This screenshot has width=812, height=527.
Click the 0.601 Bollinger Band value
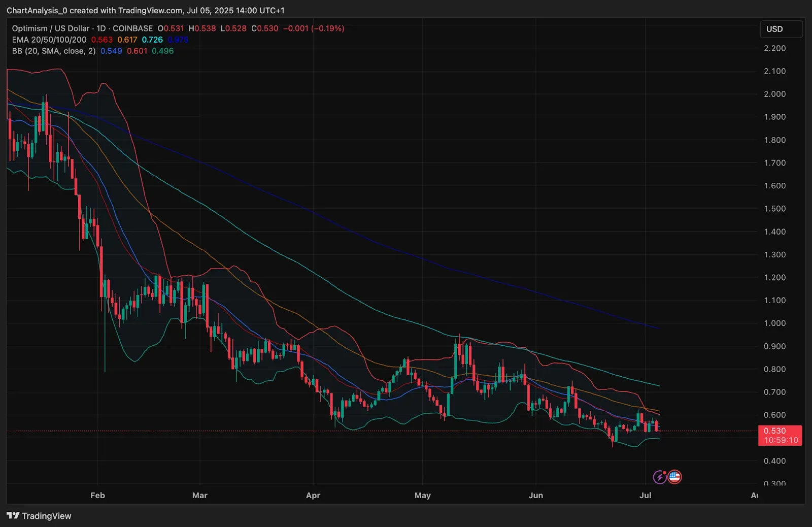(x=137, y=51)
